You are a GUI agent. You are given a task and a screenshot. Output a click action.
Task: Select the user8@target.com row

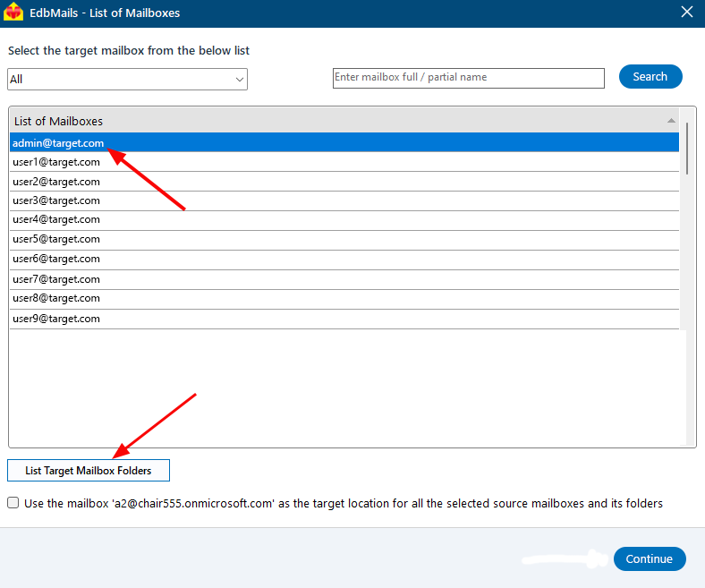pyautogui.click(x=56, y=298)
